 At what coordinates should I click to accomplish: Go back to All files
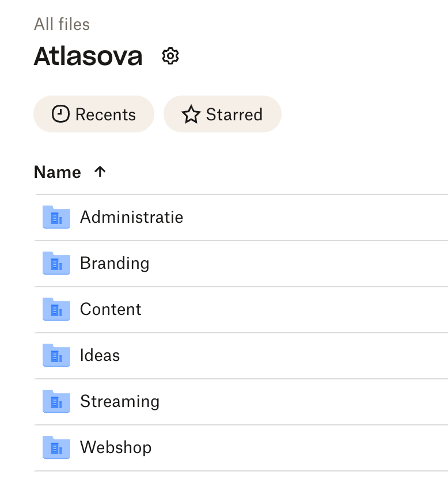62,24
